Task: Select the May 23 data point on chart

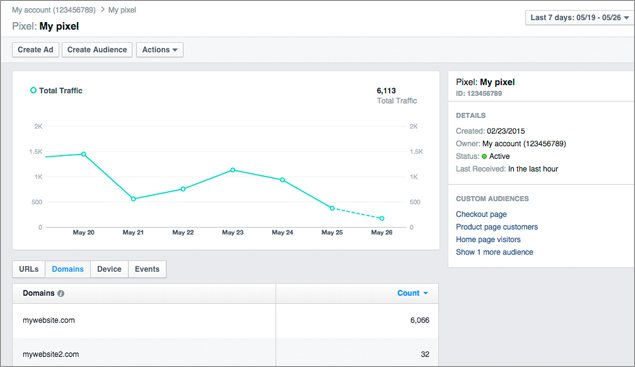Action: pos(232,170)
